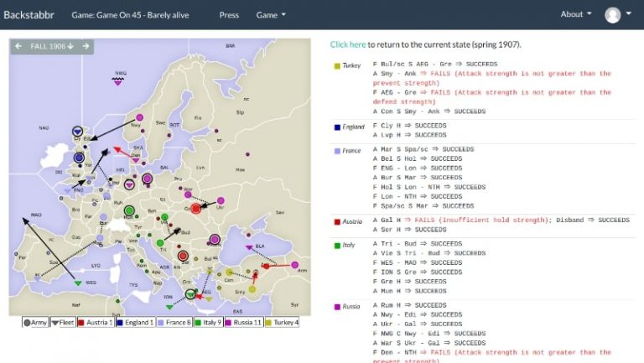This screenshot has height=363, width=644.
Task: Go to next turn using right arrow
Action: tap(85, 46)
